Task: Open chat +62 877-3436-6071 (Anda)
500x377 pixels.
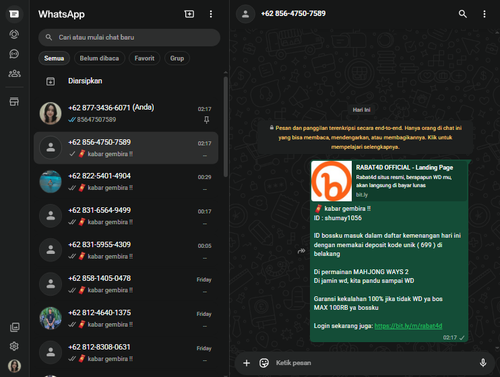Action: tap(126, 113)
